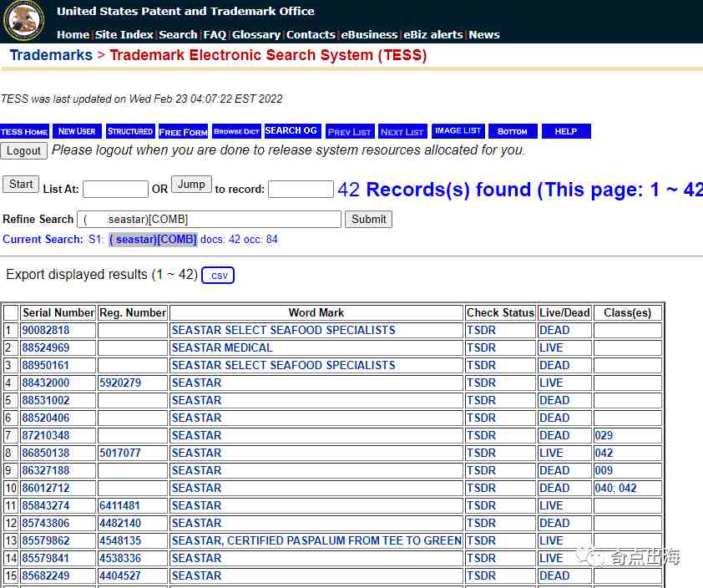Screen dimensions: 703x588
Task: Check TSDR status for row 8
Action: (481, 453)
